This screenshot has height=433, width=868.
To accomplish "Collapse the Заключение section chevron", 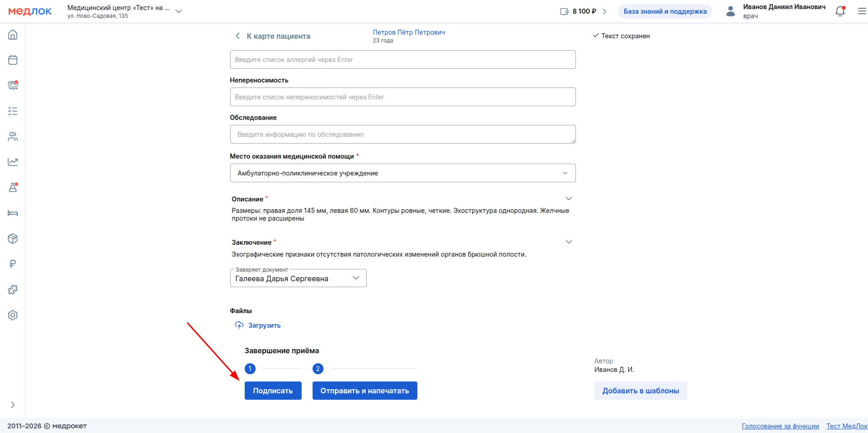I will tap(569, 242).
